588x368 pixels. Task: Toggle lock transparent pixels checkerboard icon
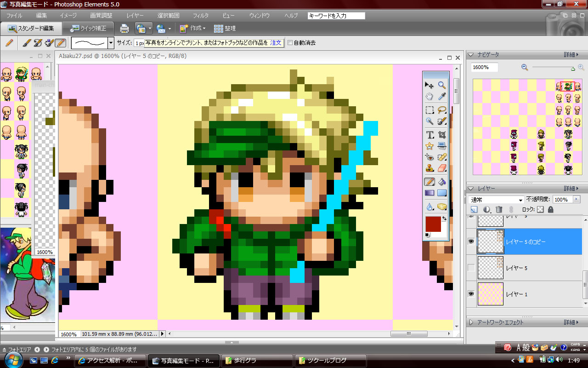[x=540, y=210]
